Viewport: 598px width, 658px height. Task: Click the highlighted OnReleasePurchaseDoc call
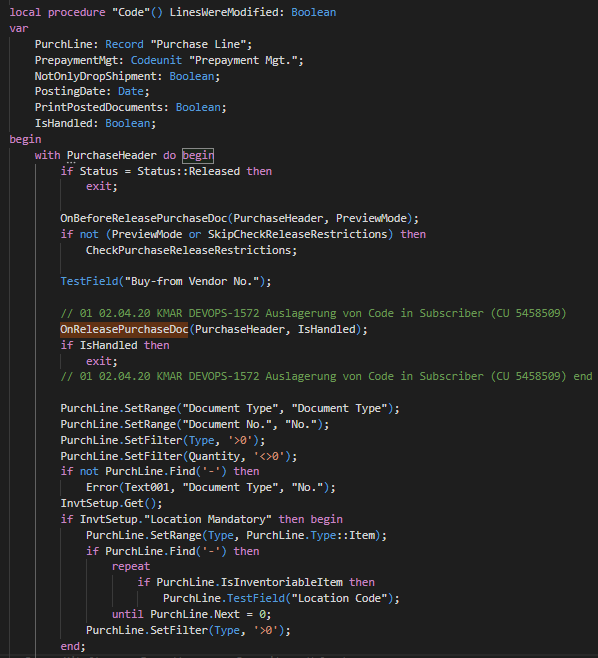[124, 329]
